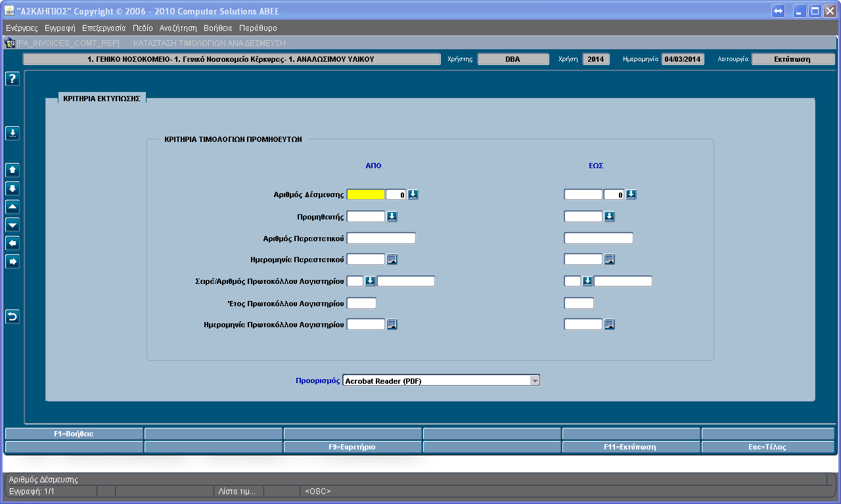Open the Παράθυρο menu

[x=258, y=28]
